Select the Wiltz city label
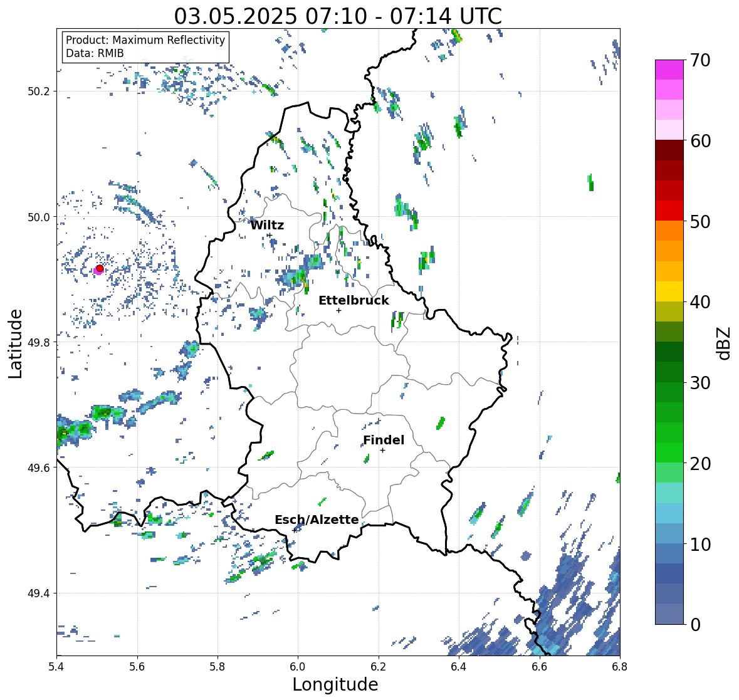This screenshot has height=700, width=739. pos(267,225)
